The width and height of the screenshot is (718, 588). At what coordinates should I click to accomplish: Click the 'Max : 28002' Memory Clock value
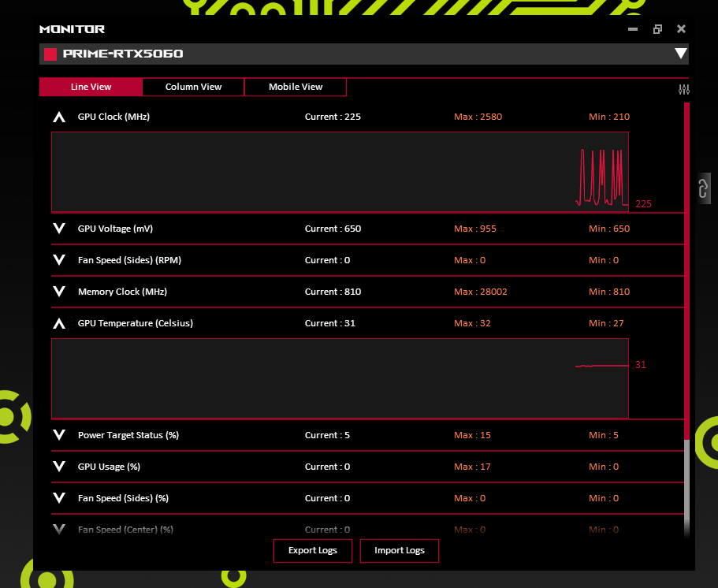coord(480,292)
